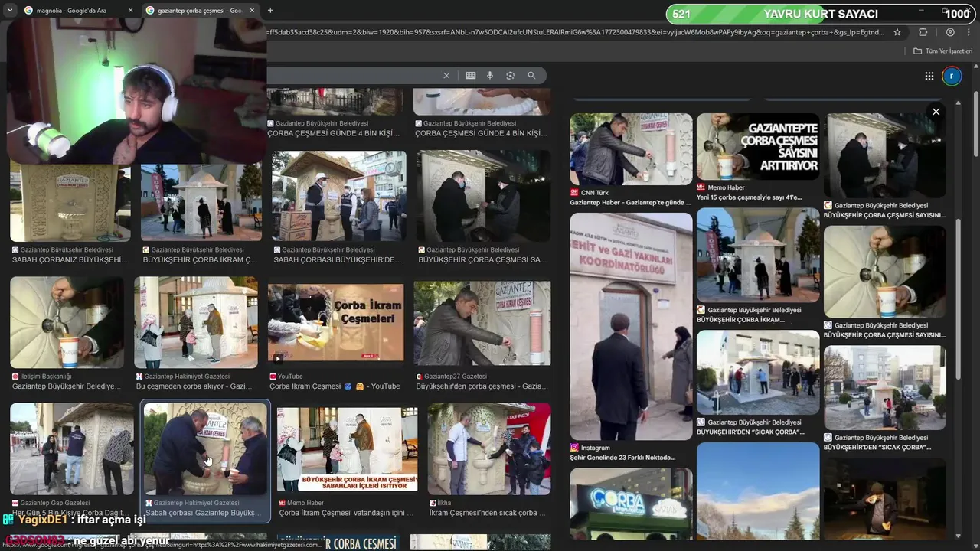The width and height of the screenshot is (980, 551).
Task: Open the İletişim Başkanlığı soup tap image
Action: [x=67, y=322]
